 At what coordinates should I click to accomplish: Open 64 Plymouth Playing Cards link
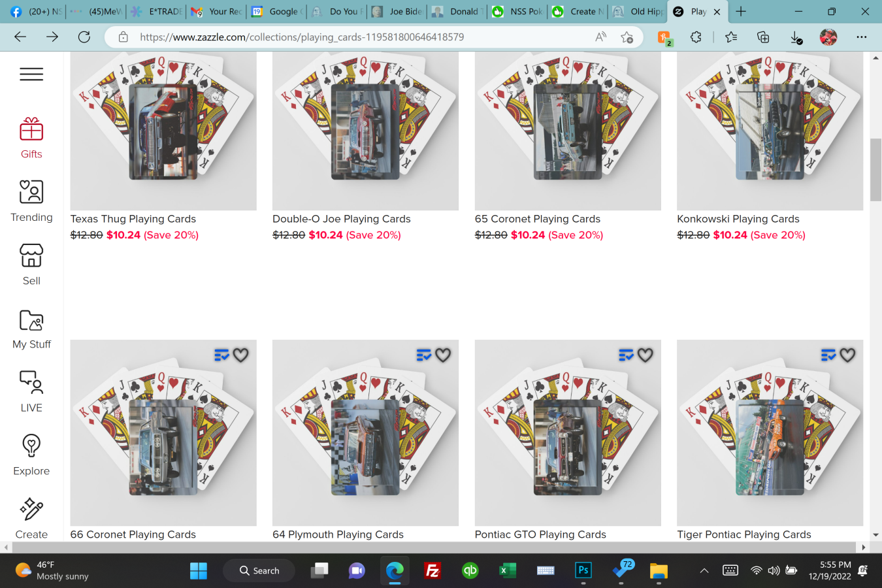click(x=338, y=534)
